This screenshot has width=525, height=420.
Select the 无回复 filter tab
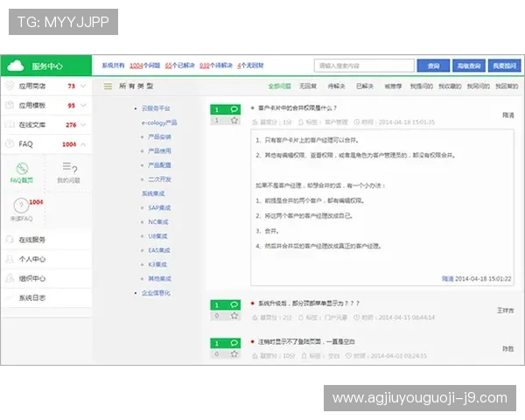point(308,87)
